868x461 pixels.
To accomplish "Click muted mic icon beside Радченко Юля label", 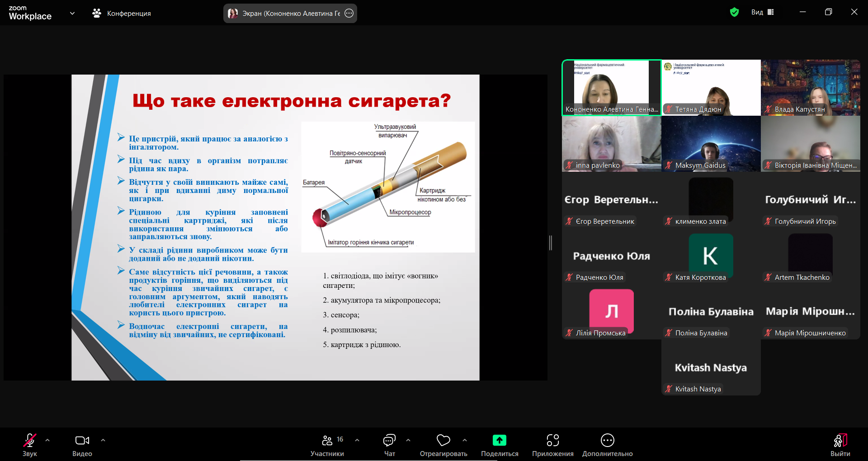I will click(x=569, y=277).
